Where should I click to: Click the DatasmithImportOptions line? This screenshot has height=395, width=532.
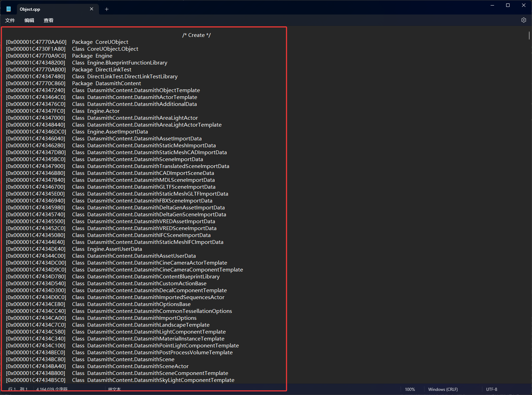101,318
